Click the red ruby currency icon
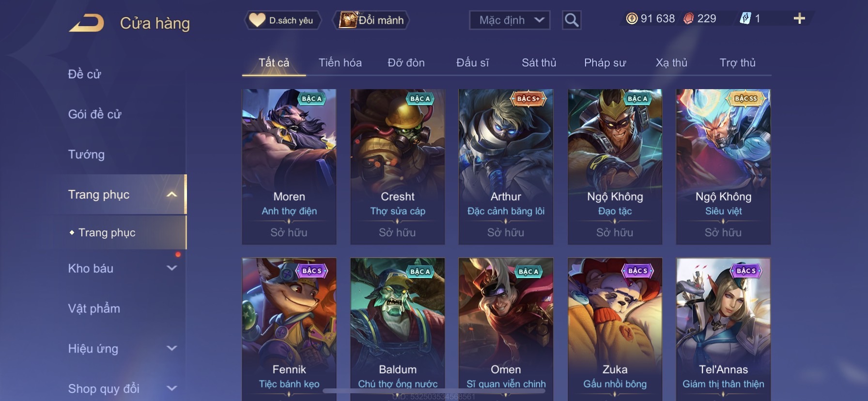868x401 pixels. [688, 18]
